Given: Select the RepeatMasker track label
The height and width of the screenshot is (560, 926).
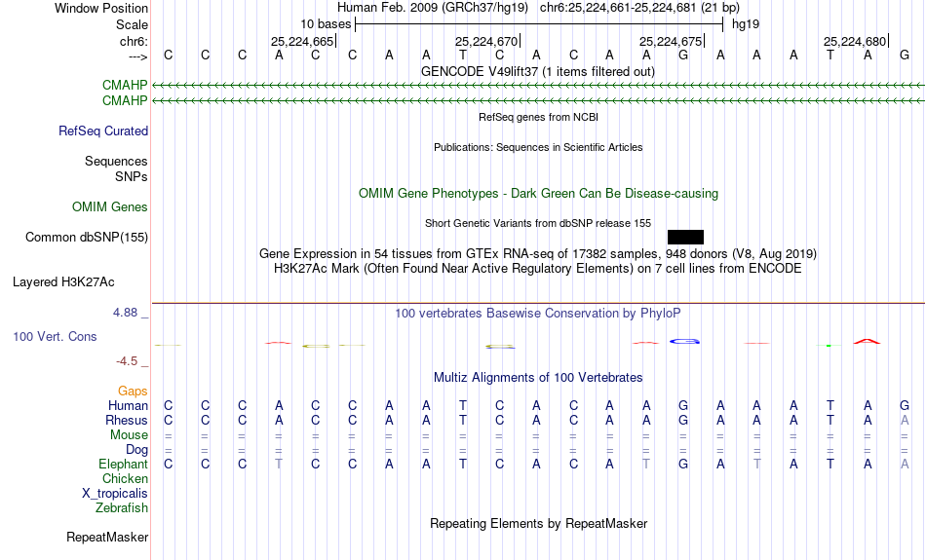Looking at the screenshot, I should pos(107,537).
